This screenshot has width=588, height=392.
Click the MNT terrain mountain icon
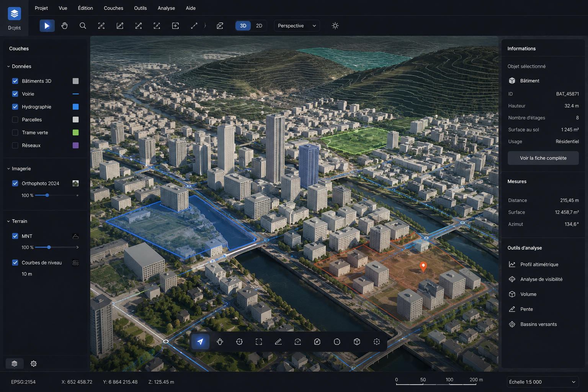75,236
